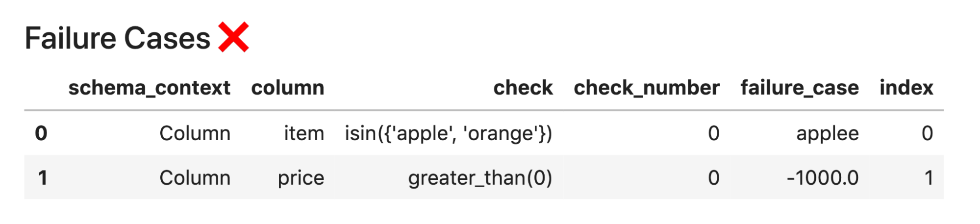Image resolution: width=980 pixels, height=224 pixels.
Task: Click the check_number value in the item row
Action: 714,133
